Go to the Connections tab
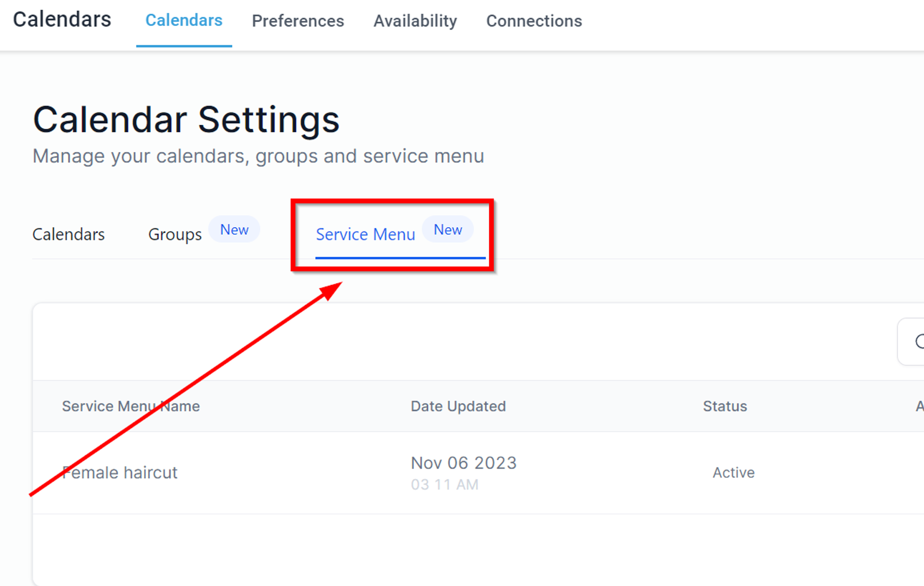This screenshot has height=586, width=924. pyautogui.click(x=534, y=21)
